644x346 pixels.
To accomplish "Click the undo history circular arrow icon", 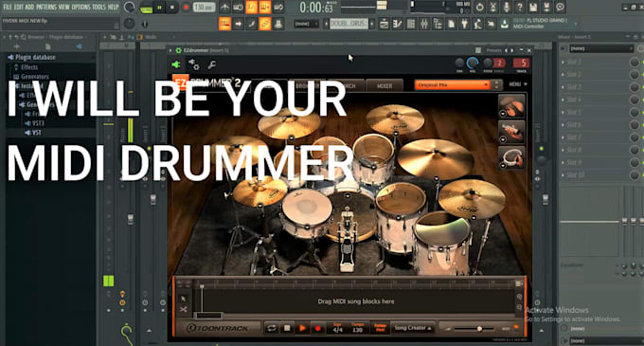I will (479, 7).
